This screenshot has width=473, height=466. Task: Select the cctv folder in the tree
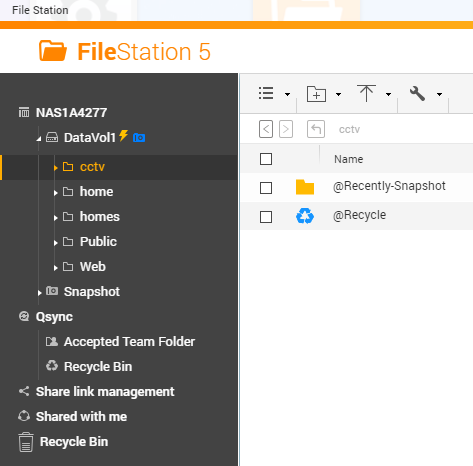coord(92,167)
